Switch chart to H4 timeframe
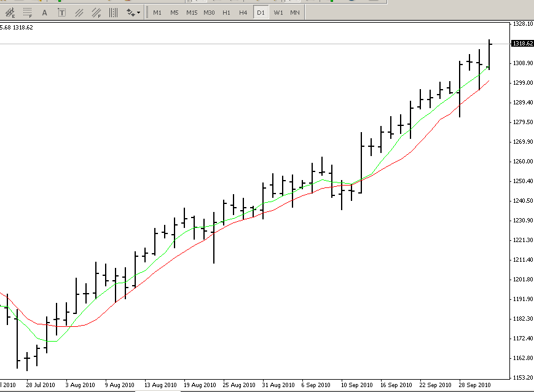Image resolution: width=534 pixels, height=392 pixels. coord(243,13)
